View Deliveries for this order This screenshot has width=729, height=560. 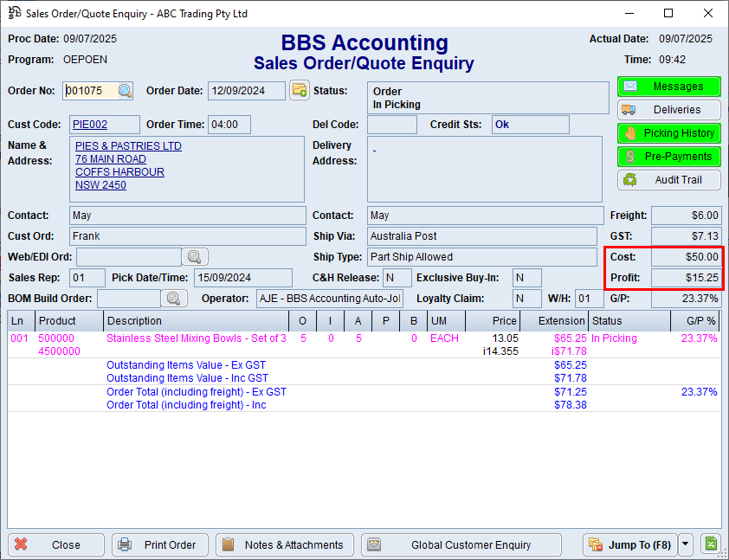pyautogui.click(x=668, y=110)
